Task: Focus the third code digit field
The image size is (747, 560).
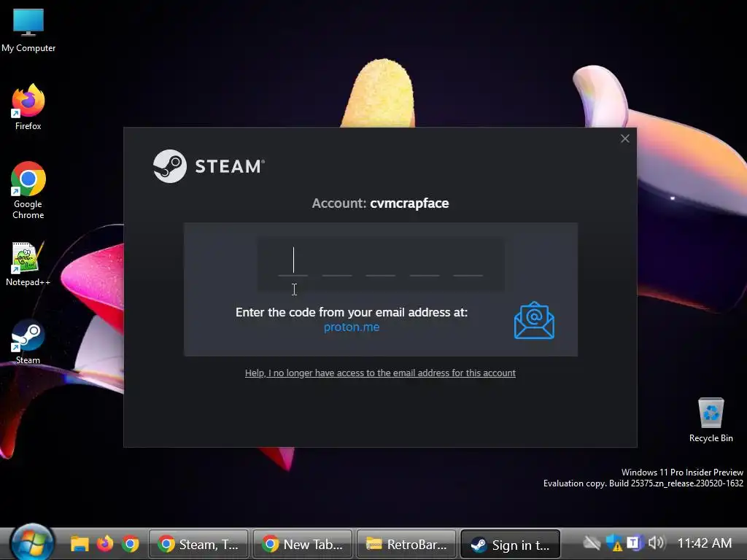Action: 381,262
